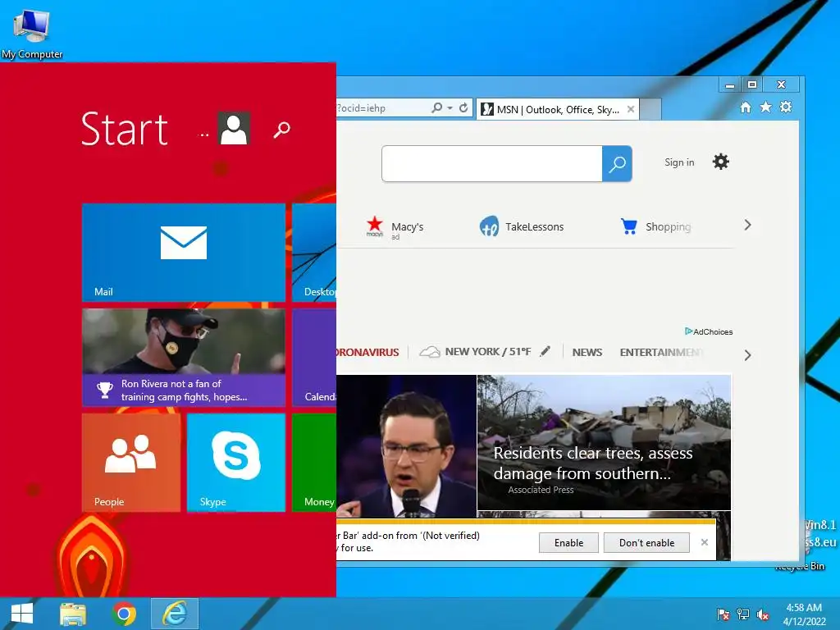This screenshot has width=840, height=630.
Task: Click the muted volume tray icon
Action: click(x=764, y=614)
